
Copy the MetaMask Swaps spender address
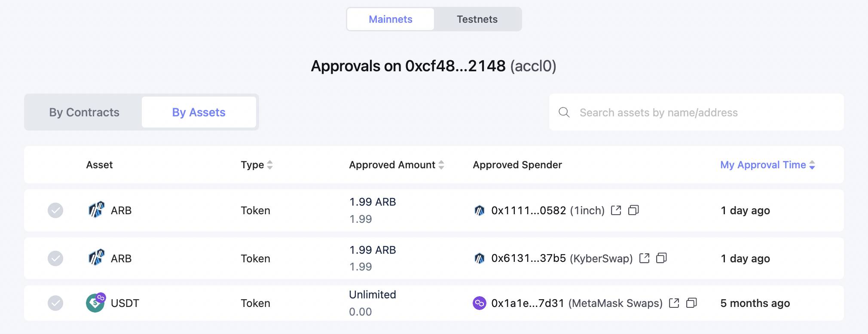pos(691,303)
